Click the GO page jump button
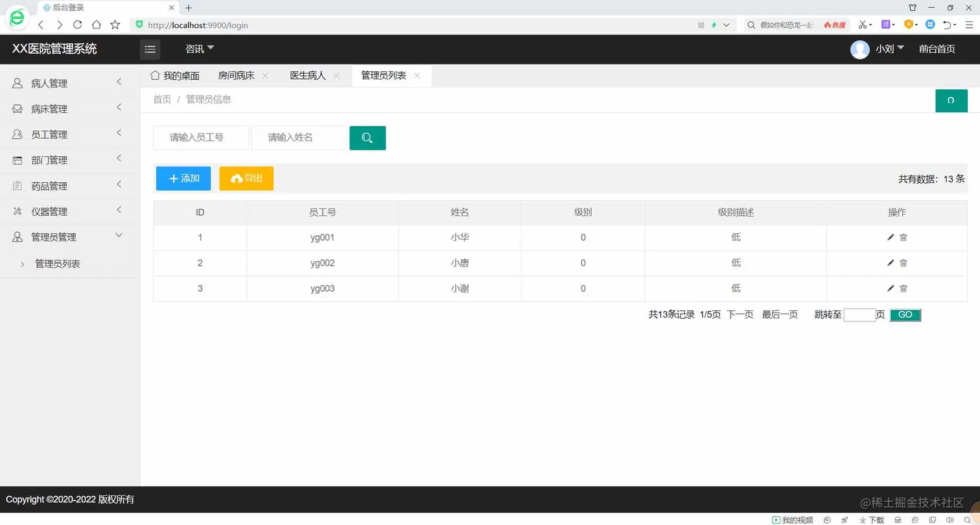Screen dimensions: 980x525 (x=905, y=315)
